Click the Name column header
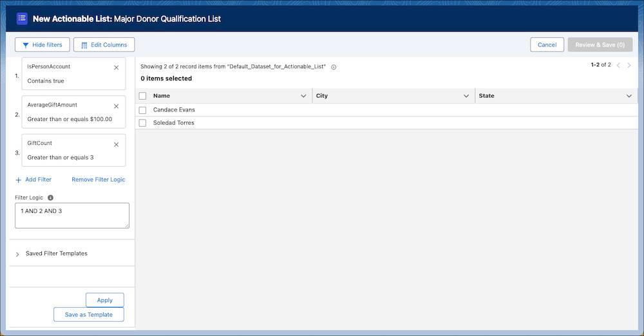 [162, 96]
